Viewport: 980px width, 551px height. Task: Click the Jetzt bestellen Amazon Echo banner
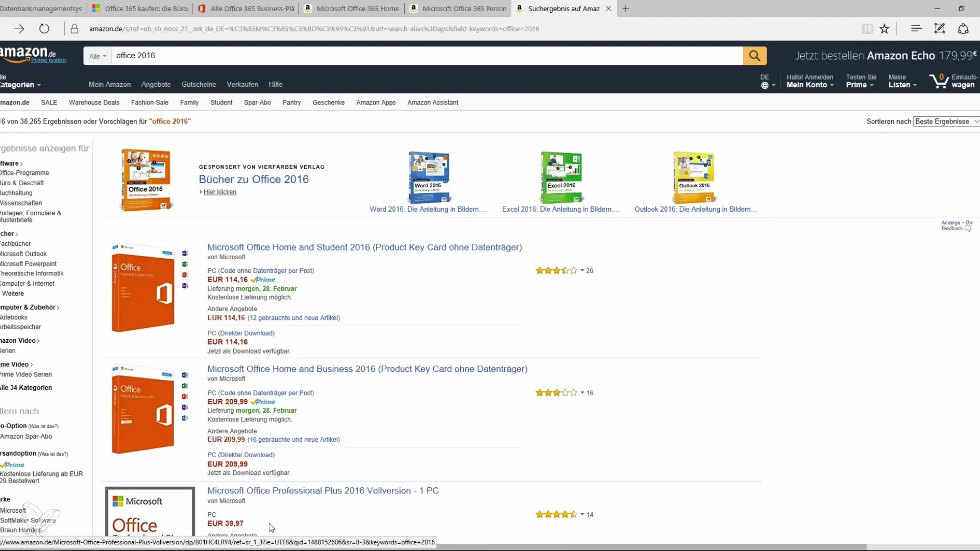[886, 56]
